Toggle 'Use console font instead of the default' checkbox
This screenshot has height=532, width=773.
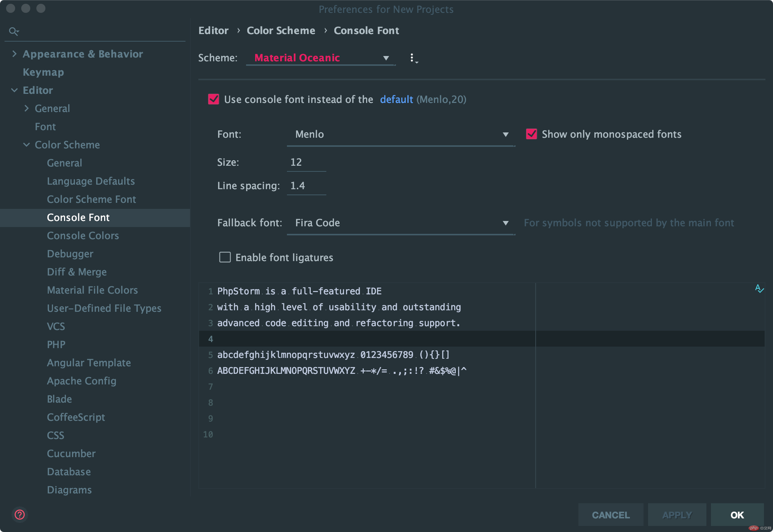(x=214, y=99)
